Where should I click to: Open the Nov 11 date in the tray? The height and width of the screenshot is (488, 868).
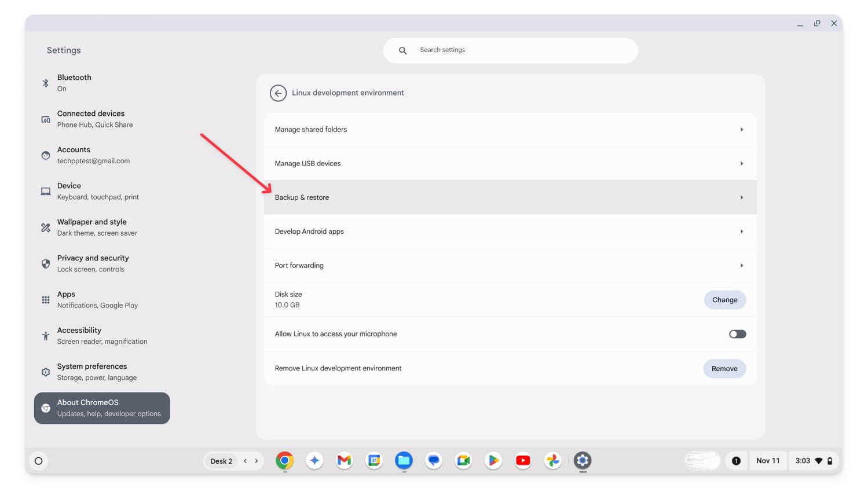pos(768,461)
